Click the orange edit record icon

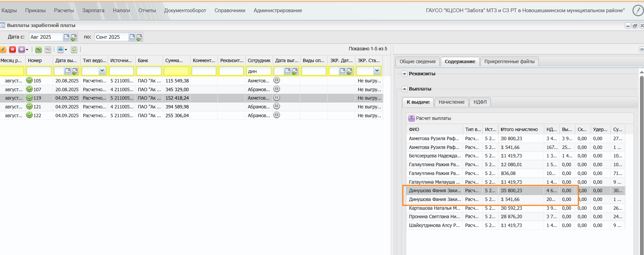click(x=3, y=50)
